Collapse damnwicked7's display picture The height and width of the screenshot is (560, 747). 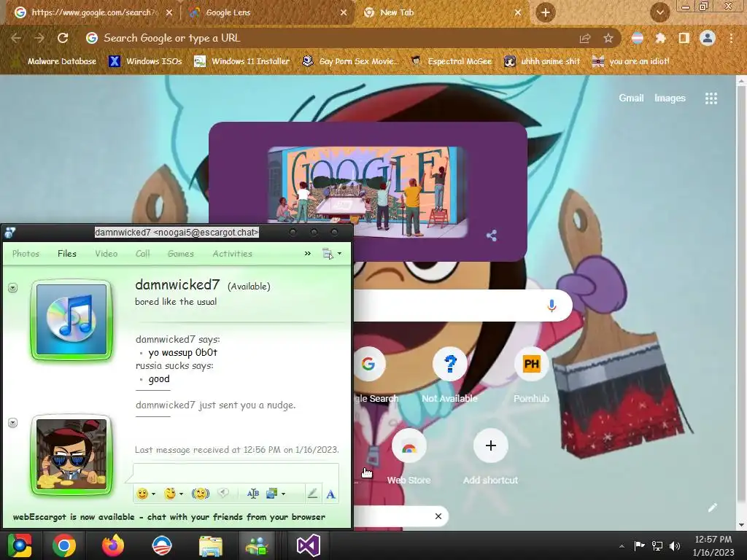[x=13, y=287]
